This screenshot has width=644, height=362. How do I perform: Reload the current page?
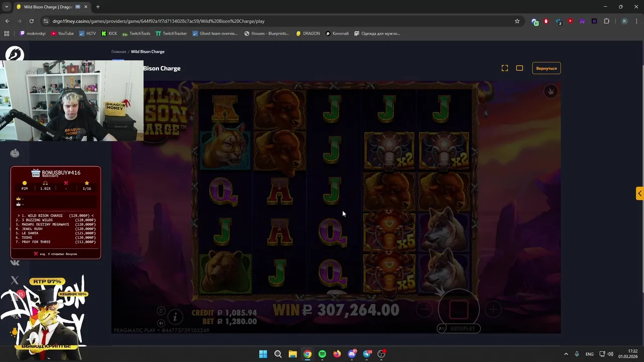tap(31, 21)
